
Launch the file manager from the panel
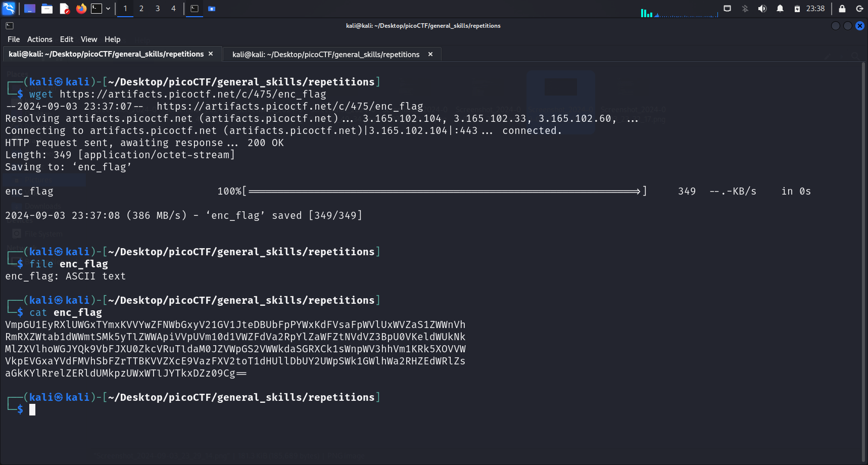pyautogui.click(x=47, y=9)
